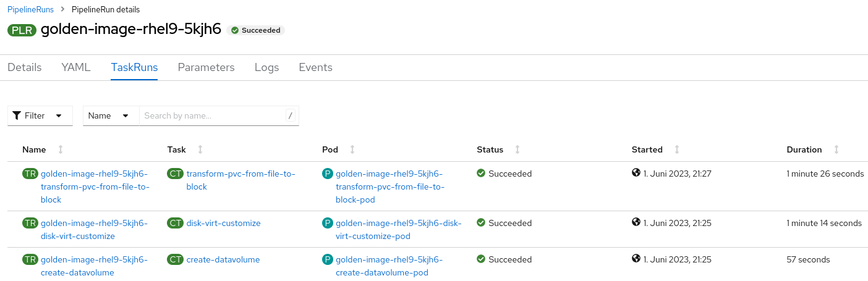The height and width of the screenshot is (281, 868).
Task: Switch to the Details tab
Action: (x=25, y=67)
